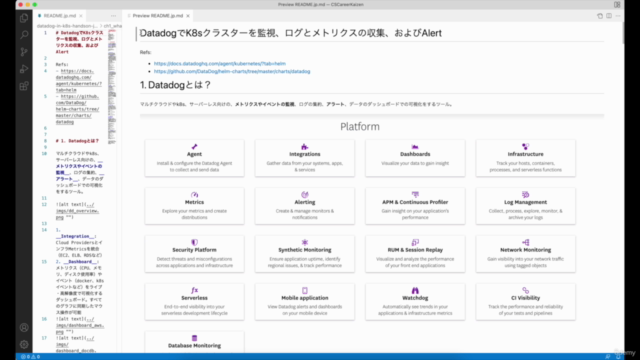The width and height of the screenshot is (640, 360).
Task: Click the '# 1. Datadogとは？' line in the source editor
Action: (x=77, y=141)
